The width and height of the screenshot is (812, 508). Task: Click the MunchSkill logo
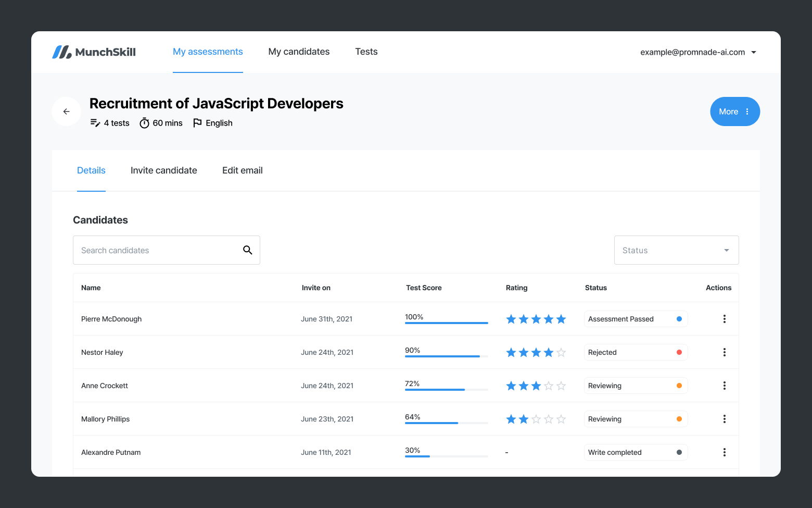click(x=94, y=52)
